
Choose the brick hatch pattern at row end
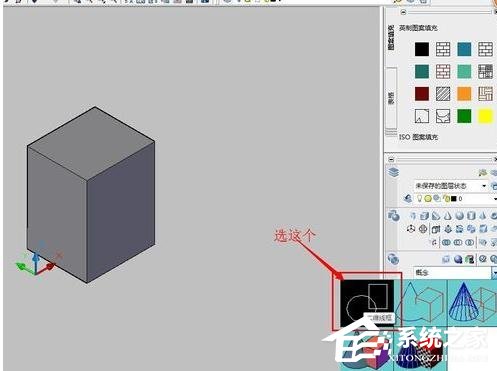click(485, 49)
